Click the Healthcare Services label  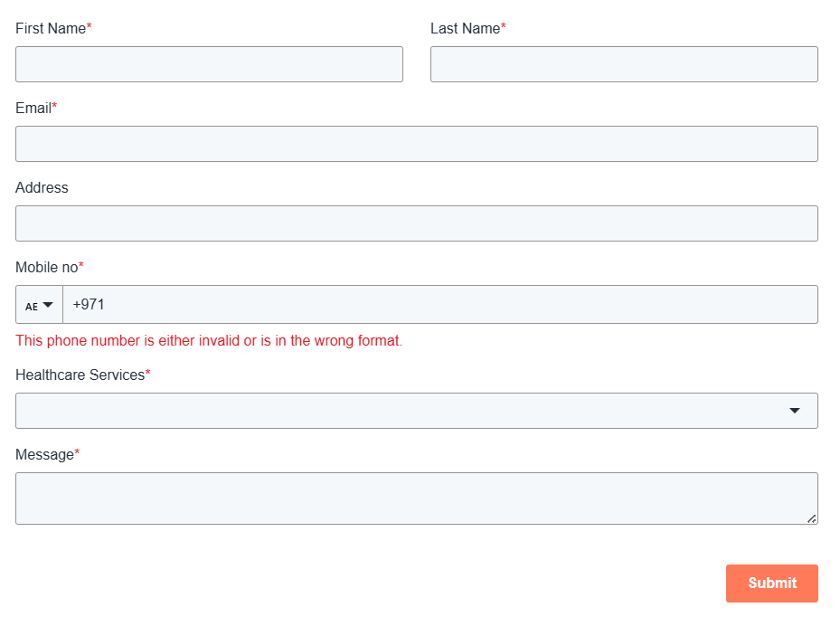pyautogui.click(x=80, y=375)
